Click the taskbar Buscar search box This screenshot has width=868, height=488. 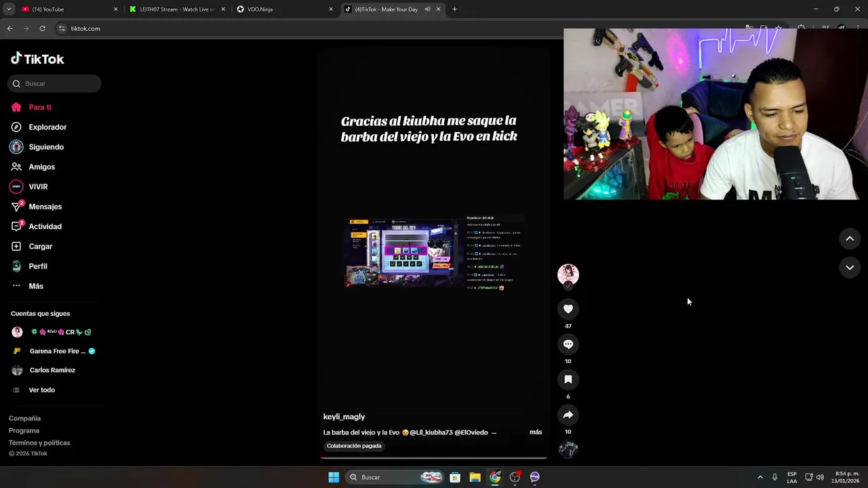pos(396,477)
